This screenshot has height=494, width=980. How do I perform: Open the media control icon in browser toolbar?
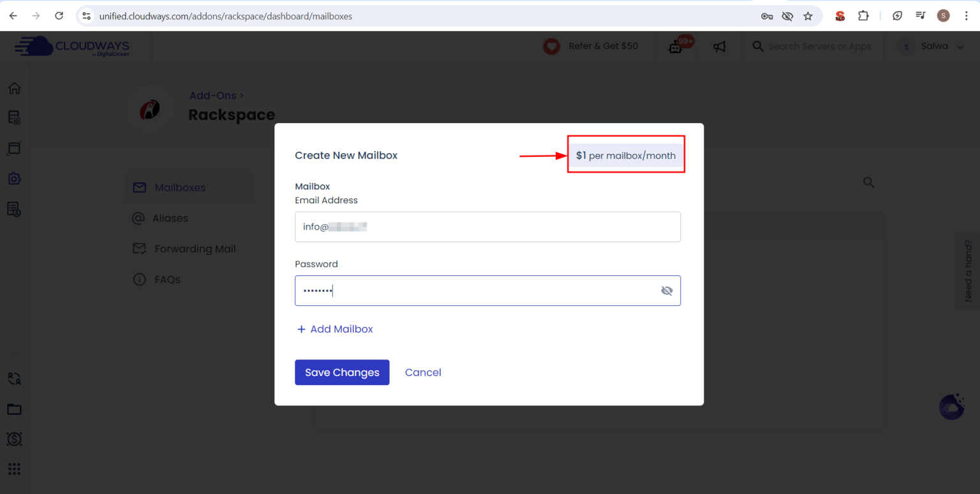click(920, 16)
